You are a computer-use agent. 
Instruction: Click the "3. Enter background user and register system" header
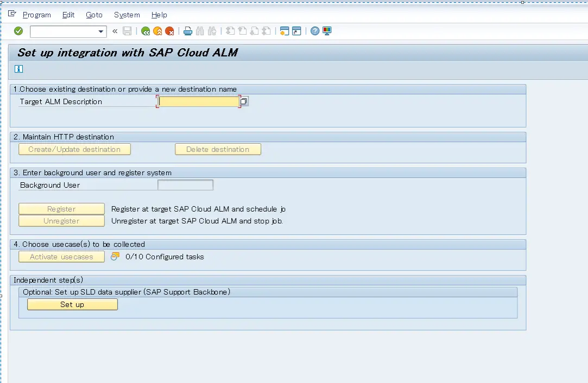tap(92, 173)
